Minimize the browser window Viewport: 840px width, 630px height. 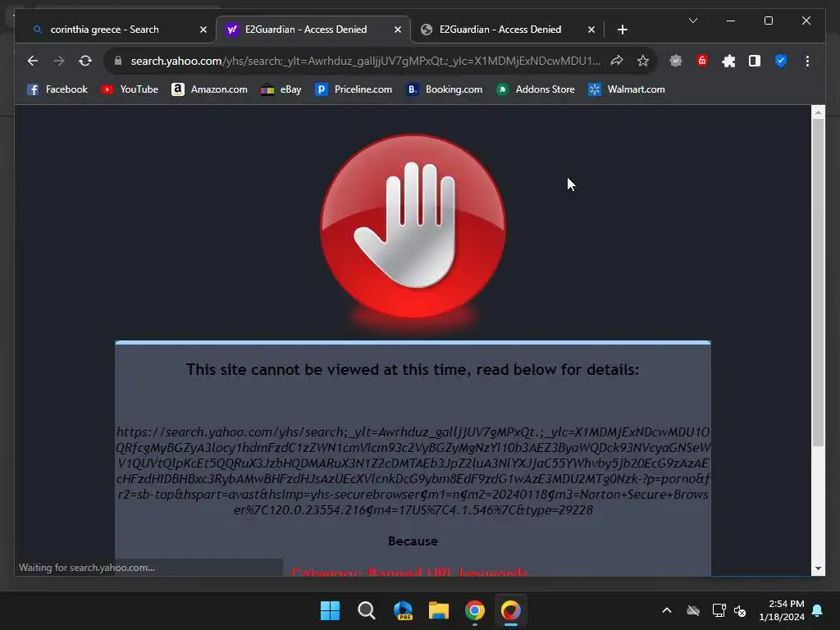731,21
